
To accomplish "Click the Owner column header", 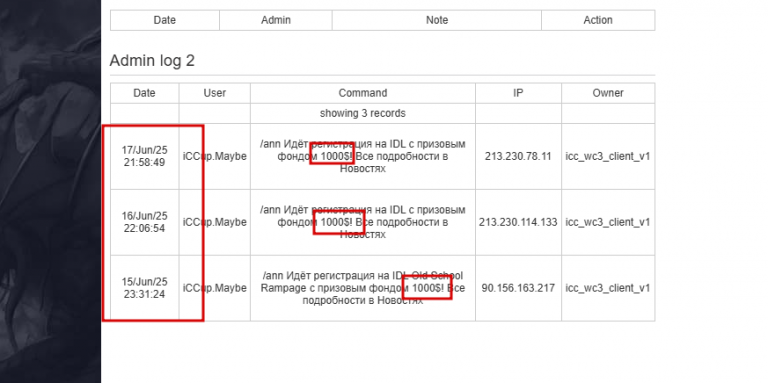I will pos(608,93).
